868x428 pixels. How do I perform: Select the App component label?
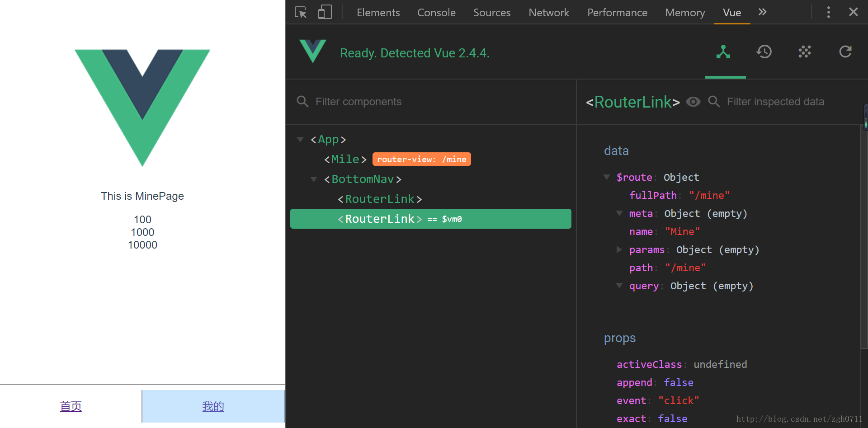point(328,139)
